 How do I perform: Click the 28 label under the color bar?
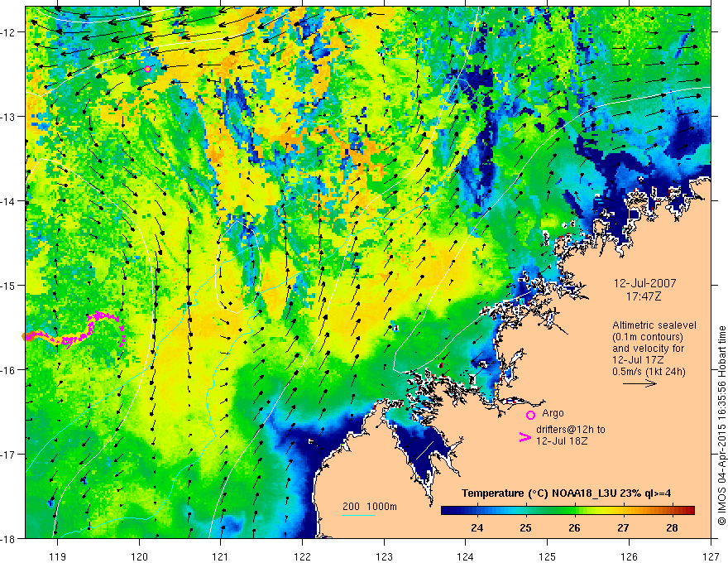click(672, 527)
